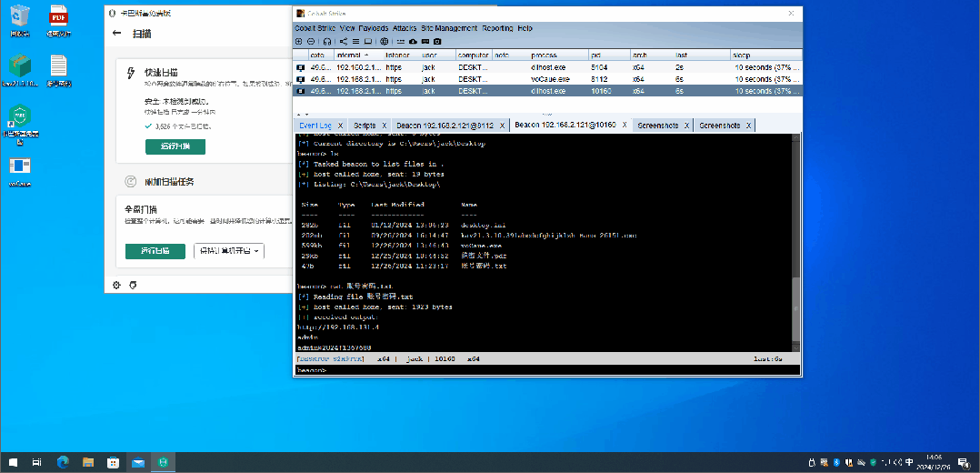This screenshot has width=980, height=473.
Task: Open the Attacks menu
Action: 405,28
